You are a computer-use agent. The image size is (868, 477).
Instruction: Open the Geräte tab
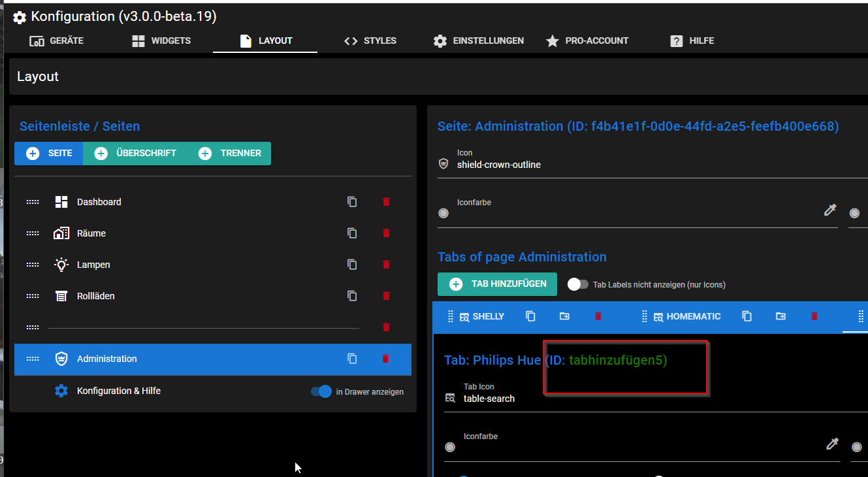[56, 41]
